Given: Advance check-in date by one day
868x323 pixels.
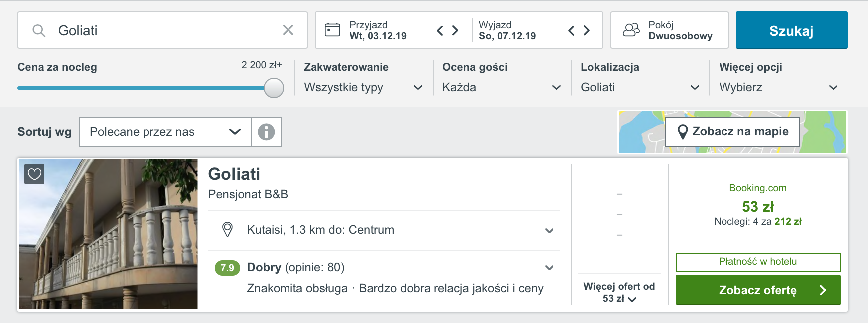Looking at the screenshot, I should click(455, 31).
